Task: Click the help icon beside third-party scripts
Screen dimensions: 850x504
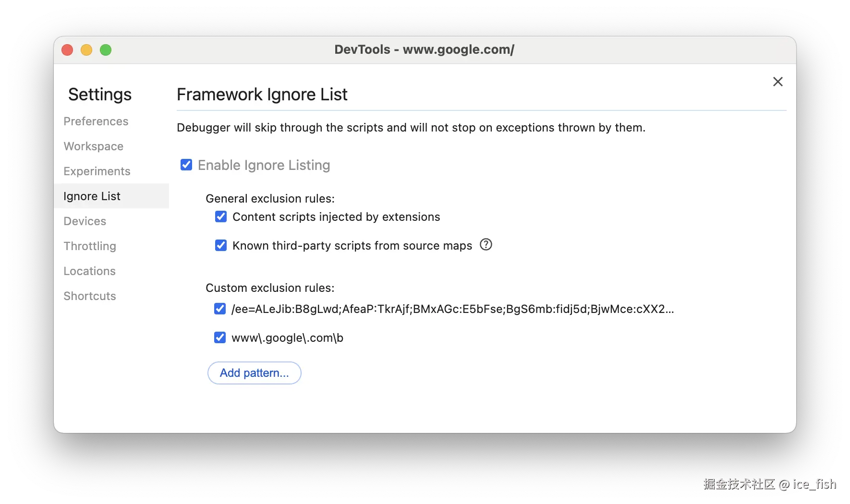Action: pyautogui.click(x=486, y=245)
